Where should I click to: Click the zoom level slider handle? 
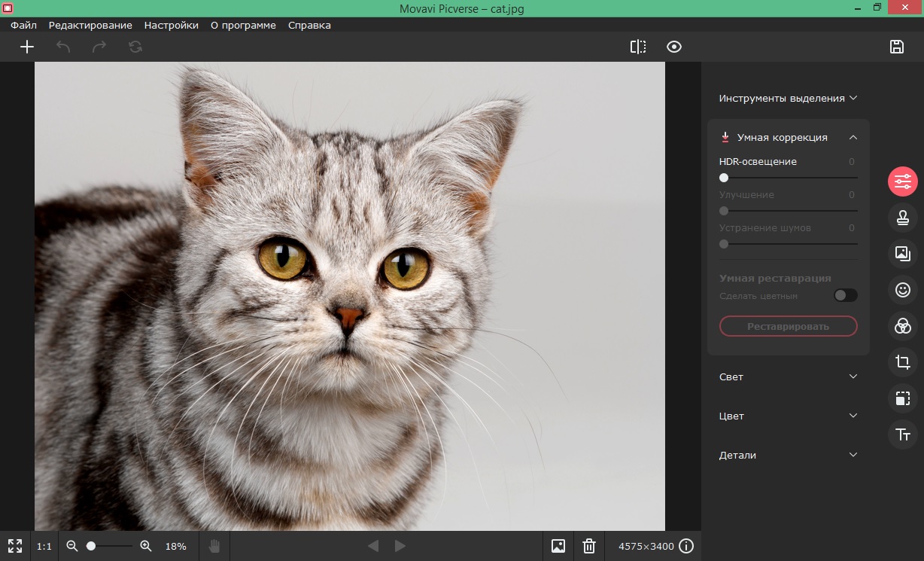(x=91, y=546)
